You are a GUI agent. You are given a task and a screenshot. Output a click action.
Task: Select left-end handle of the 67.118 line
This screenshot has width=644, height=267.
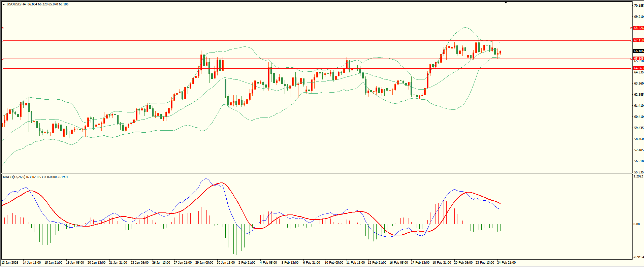point(3,40)
